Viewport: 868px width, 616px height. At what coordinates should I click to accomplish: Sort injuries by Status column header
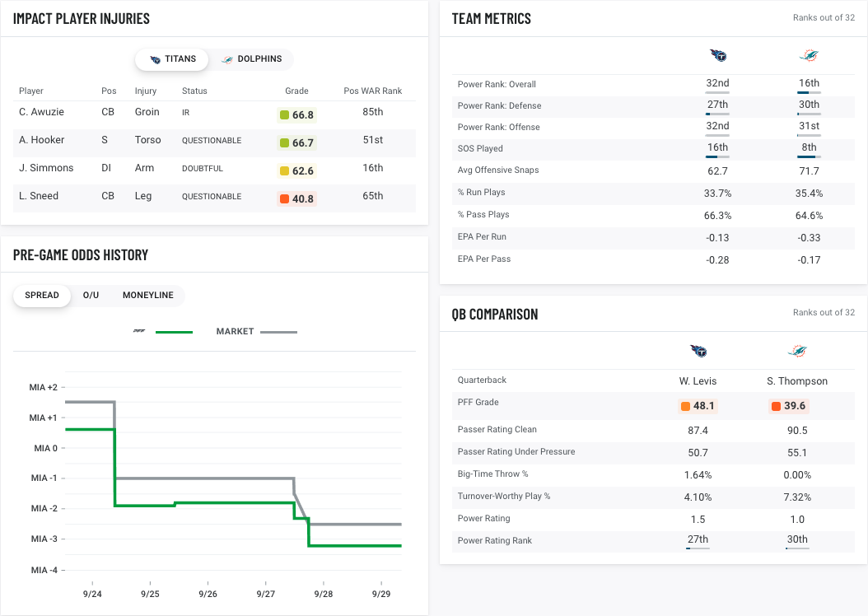point(194,91)
